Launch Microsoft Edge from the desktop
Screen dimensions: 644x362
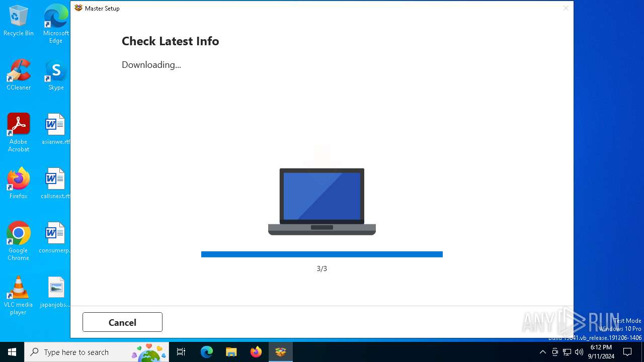coord(56,24)
